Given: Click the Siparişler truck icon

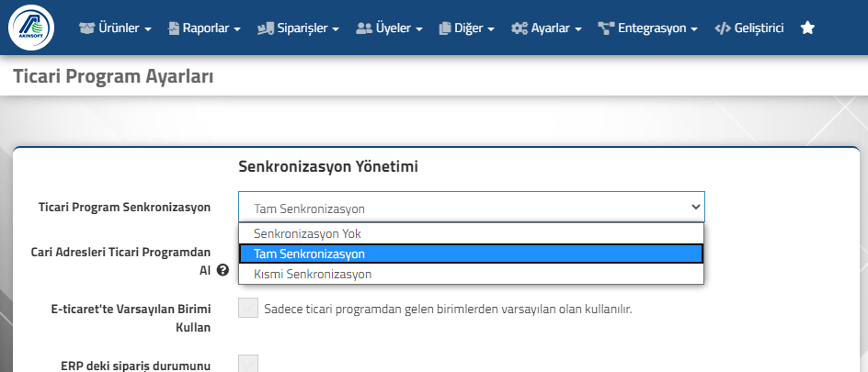Looking at the screenshot, I should 266,28.
